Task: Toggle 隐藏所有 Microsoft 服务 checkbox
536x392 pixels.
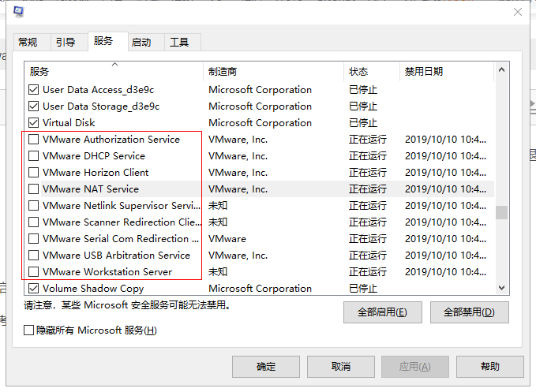Action: tap(28, 330)
